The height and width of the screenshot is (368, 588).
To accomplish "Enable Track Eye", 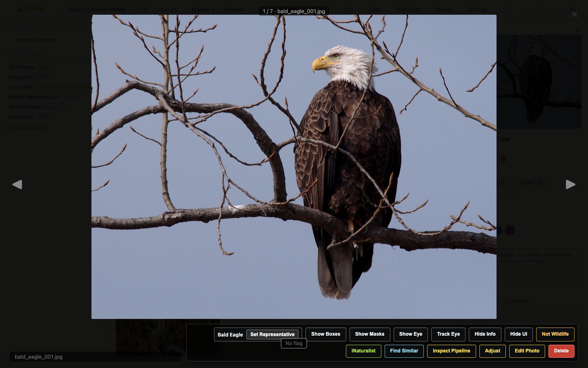I will coord(448,334).
